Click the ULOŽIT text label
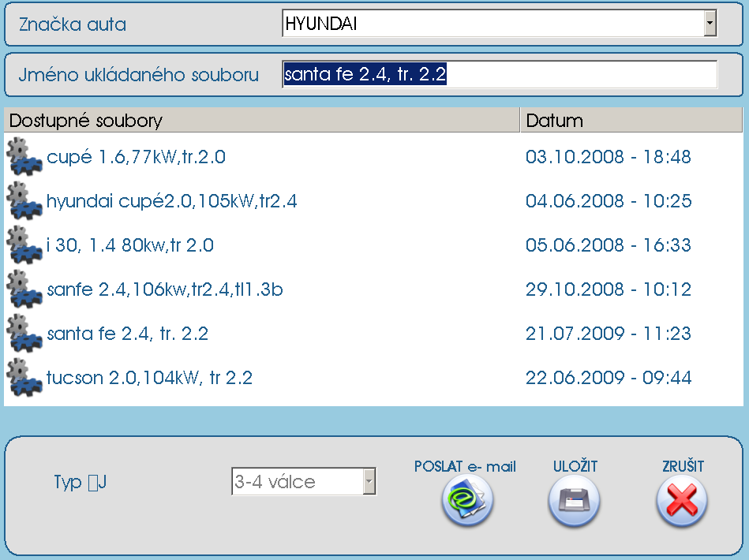 point(575,465)
